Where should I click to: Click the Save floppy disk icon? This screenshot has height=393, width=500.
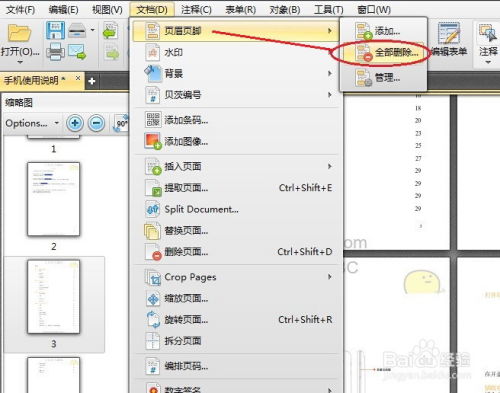(x=55, y=31)
